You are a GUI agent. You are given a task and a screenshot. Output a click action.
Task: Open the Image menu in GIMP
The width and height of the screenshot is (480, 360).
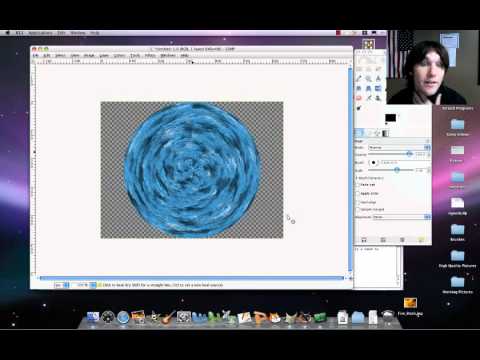[89, 56]
